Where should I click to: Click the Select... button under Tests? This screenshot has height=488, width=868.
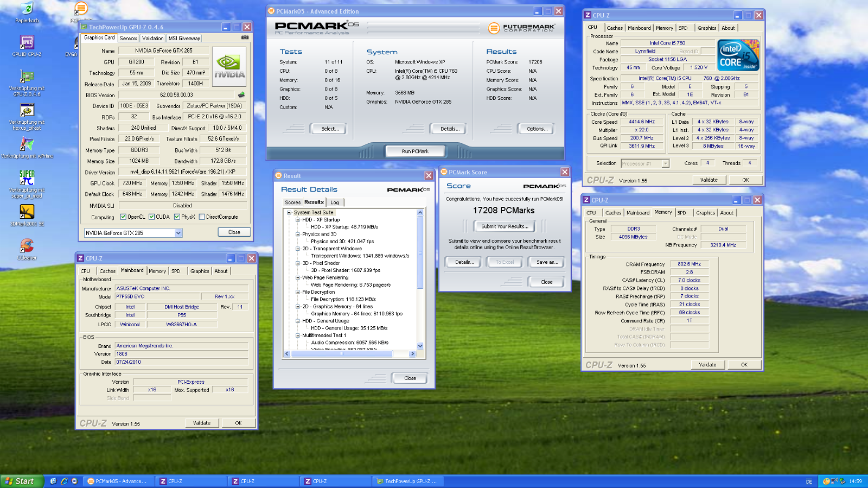coord(330,129)
